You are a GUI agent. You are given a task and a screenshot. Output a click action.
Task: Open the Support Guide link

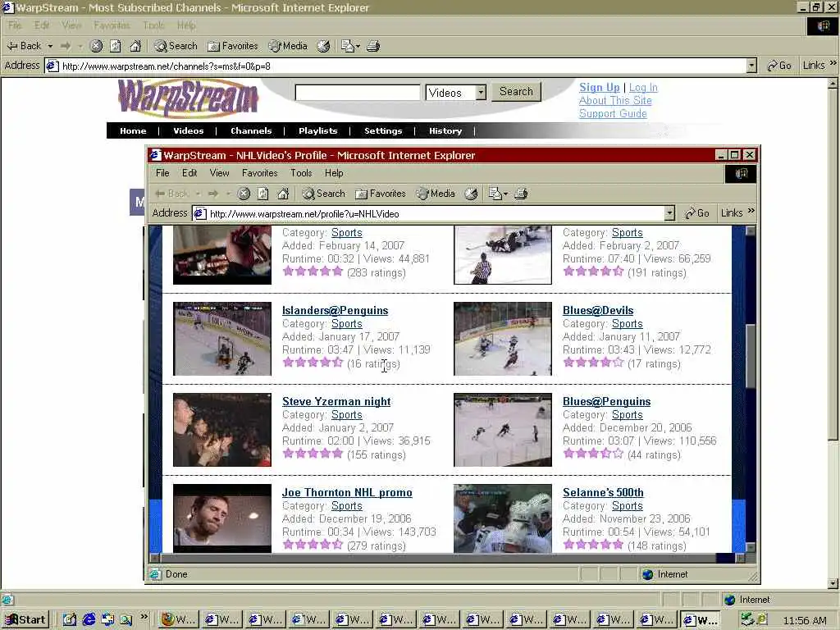click(x=613, y=113)
